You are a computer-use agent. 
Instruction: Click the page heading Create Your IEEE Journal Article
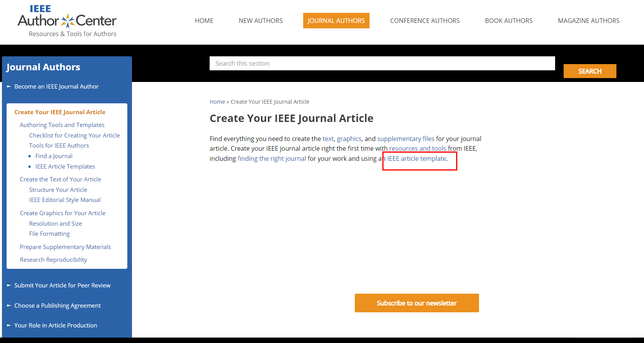pyautogui.click(x=292, y=118)
